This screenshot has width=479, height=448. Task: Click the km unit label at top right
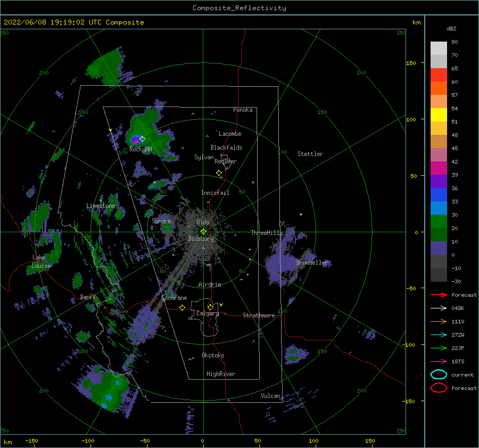416,22
